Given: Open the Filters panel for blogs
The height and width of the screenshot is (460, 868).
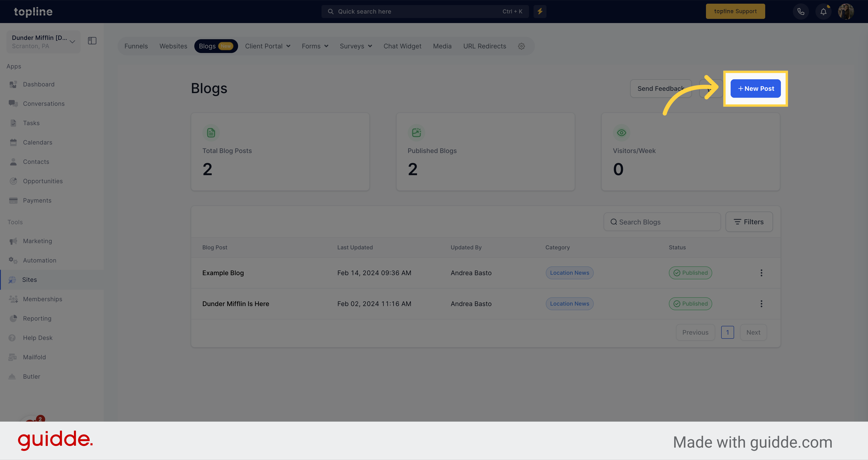Looking at the screenshot, I should 749,222.
